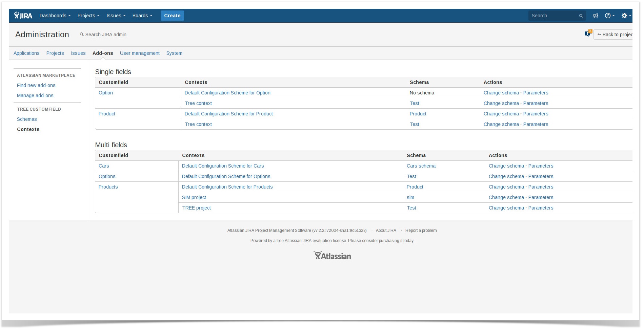
Task: Open the Cars customfield link
Action: tap(104, 166)
